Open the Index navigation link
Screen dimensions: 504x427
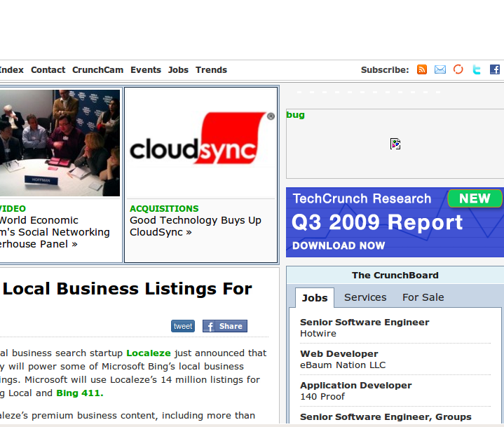pos(12,70)
